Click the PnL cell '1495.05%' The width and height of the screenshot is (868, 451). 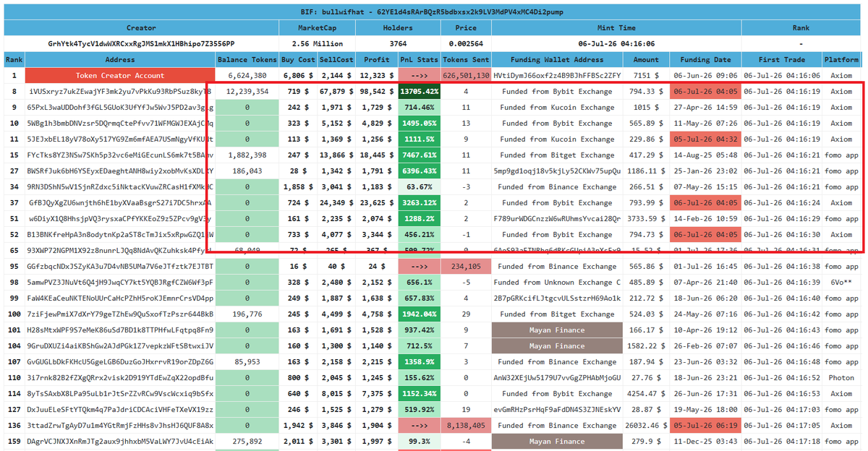click(x=419, y=123)
